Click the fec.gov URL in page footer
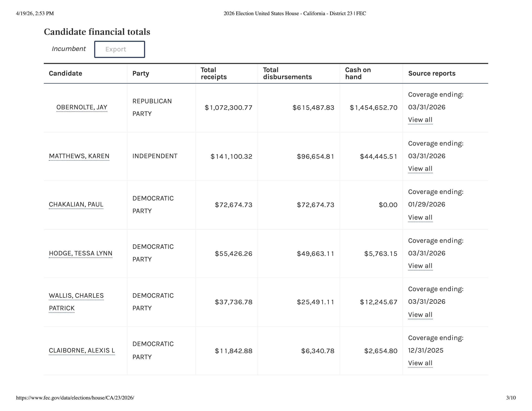This screenshot has width=532, height=411. pos(75,398)
